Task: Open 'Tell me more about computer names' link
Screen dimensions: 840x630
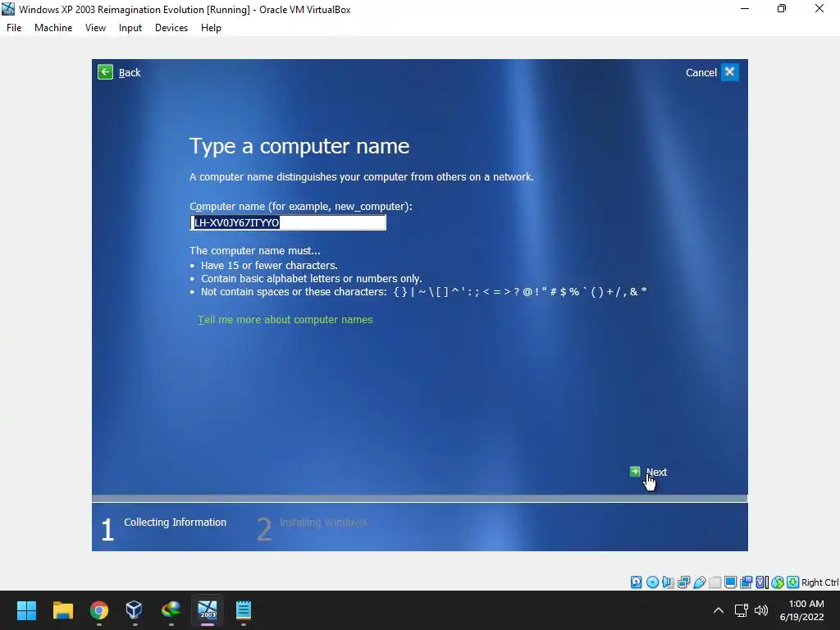Action: coord(285,320)
